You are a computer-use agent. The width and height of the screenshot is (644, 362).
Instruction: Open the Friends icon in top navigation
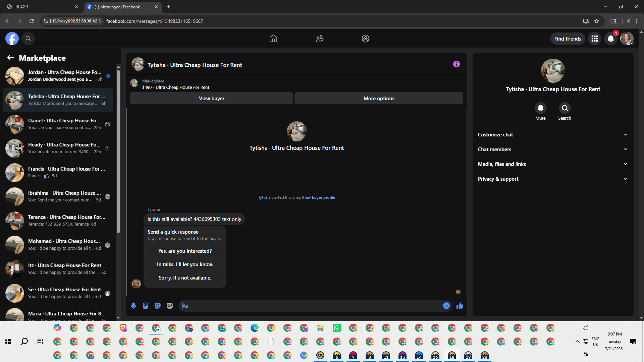coord(320,39)
